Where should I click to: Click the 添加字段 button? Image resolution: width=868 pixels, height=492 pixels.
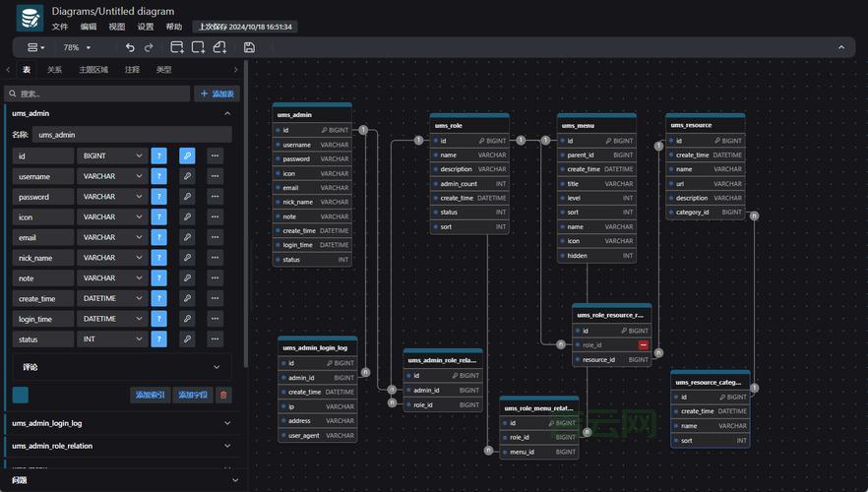coord(192,395)
